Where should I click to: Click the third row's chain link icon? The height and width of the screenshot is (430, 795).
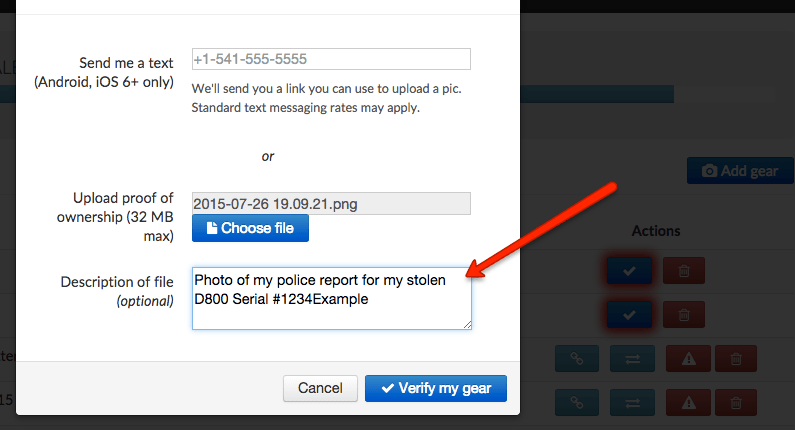coord(578,358)
